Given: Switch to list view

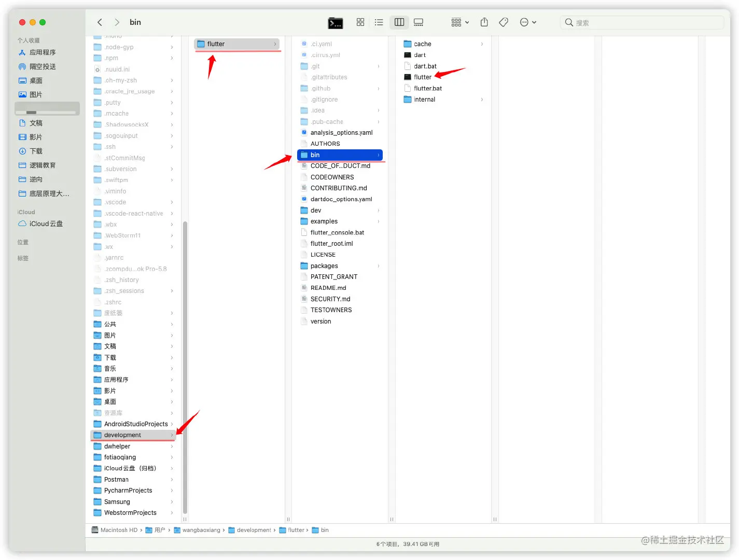Looking at the screenshot, I should tap(379, 22).
